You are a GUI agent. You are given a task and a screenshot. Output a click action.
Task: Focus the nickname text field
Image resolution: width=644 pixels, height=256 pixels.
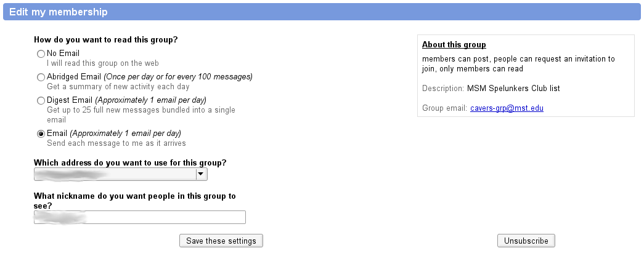pyautogui.click(x=140, y=217)
